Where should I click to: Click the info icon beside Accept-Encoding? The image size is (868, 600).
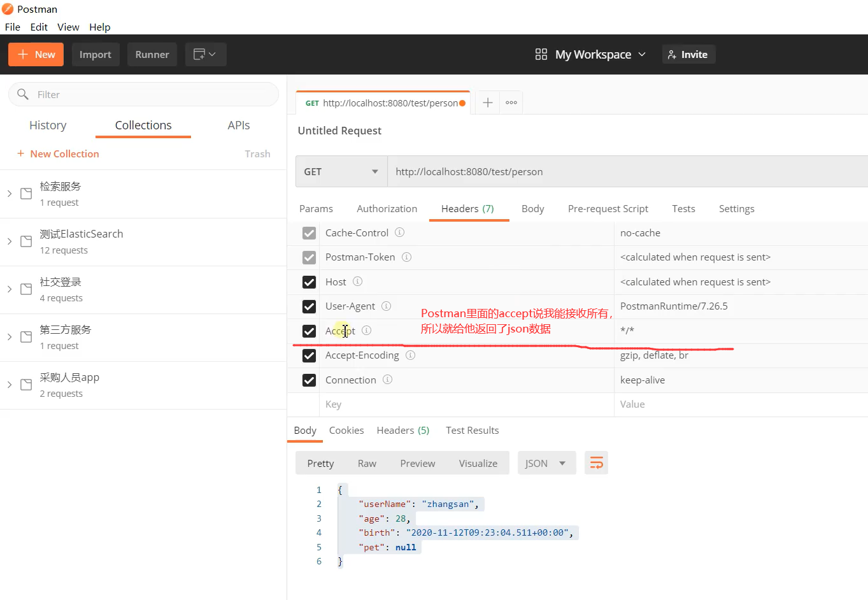click(411, 355)
